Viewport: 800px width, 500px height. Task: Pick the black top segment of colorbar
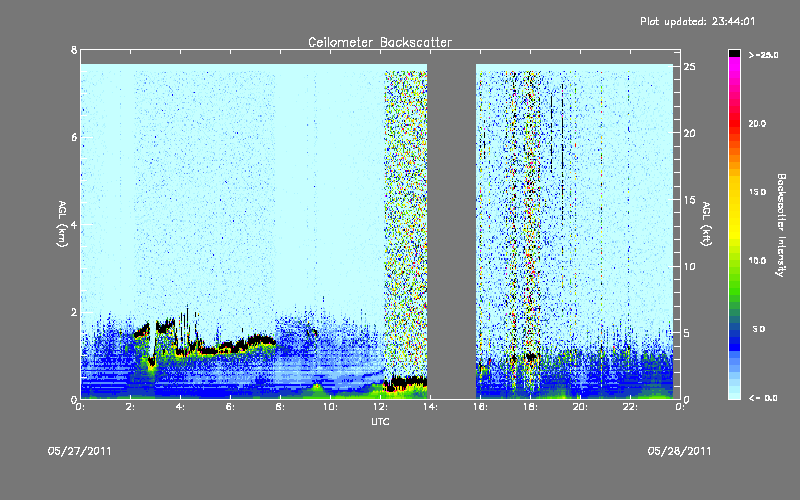click(735, 53)
